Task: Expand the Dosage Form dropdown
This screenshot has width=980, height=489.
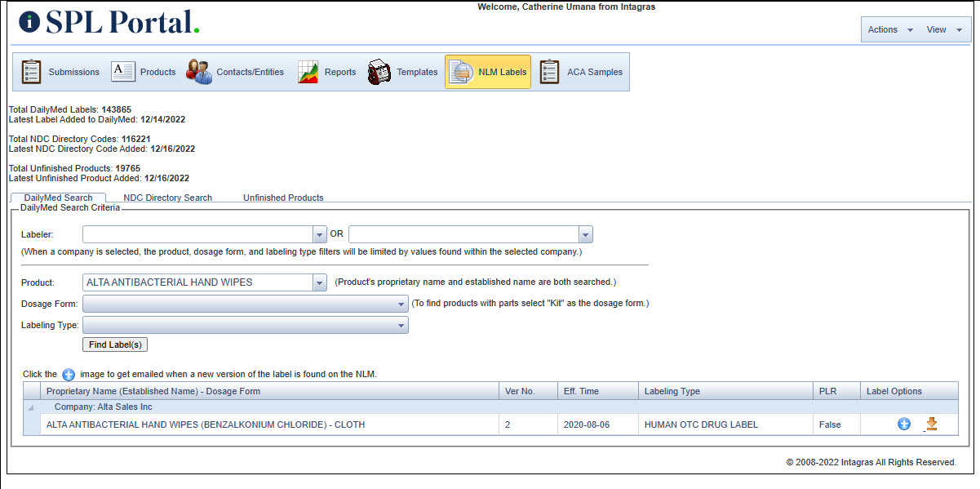Action: [x=401, y=304]
